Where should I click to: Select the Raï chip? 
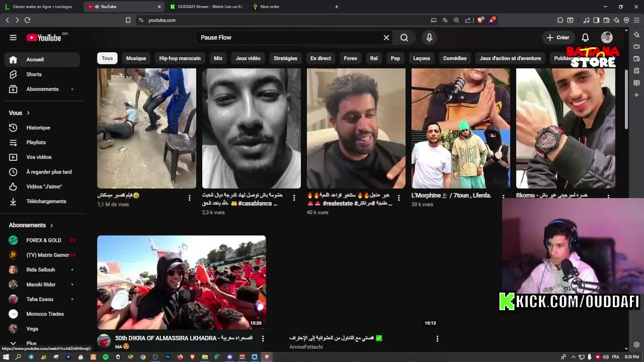[x=374, y=58]
